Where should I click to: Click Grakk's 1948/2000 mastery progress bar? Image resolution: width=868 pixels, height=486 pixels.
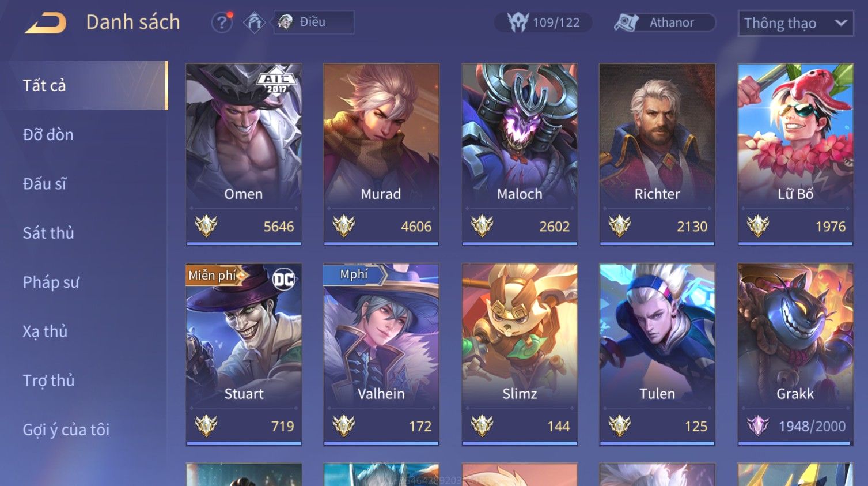(795, 443)
